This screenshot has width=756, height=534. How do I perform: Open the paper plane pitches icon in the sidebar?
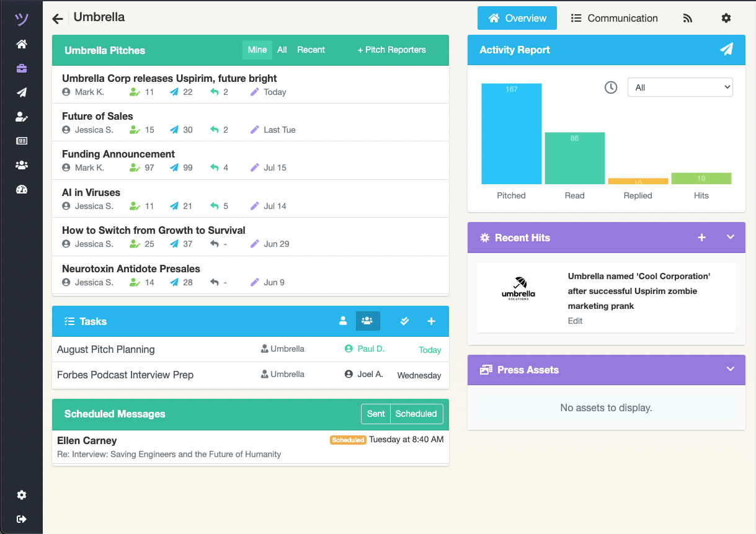(x=22, y=92)
